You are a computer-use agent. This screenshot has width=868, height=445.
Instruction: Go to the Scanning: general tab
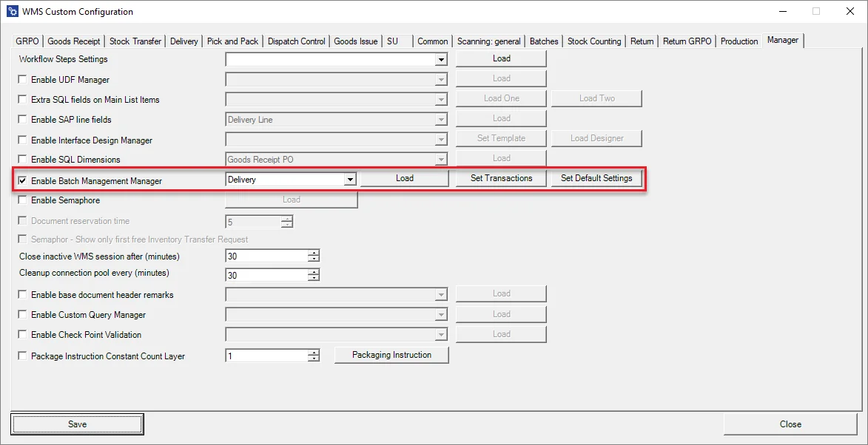(x=488, y=41)
